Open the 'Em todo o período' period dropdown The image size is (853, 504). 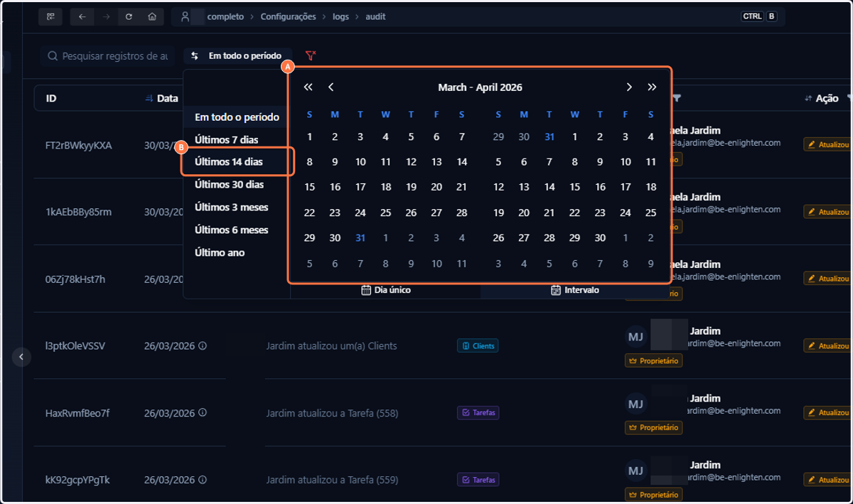[x=238, y=55]
